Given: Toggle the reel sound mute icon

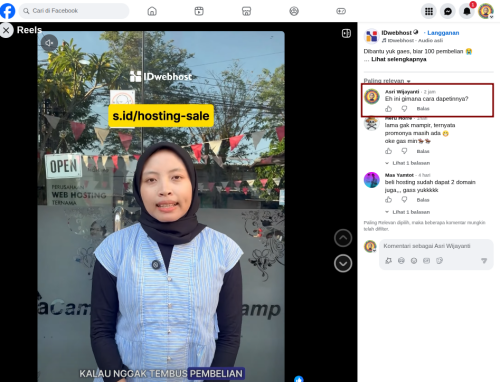Looking at the screenshot, I should pyautogui.click(x=49, y=43).
